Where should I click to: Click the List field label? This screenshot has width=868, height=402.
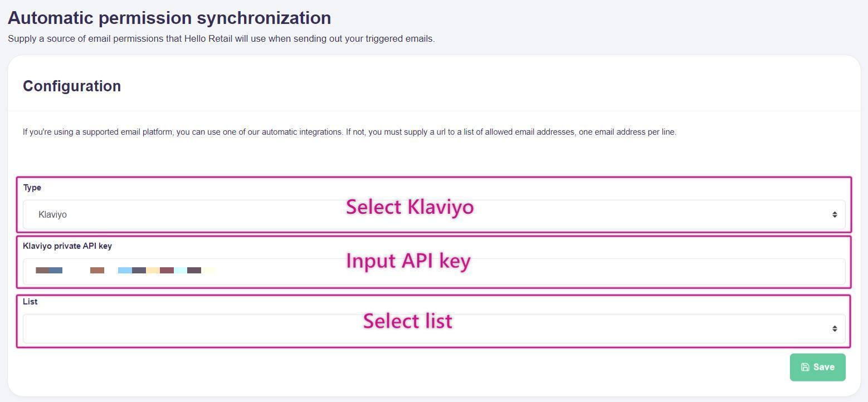pos(30,302)
